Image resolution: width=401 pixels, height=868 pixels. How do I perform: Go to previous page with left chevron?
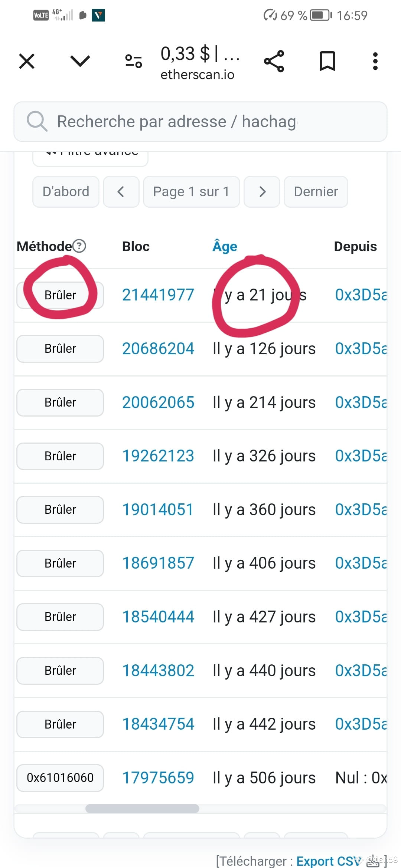tap(121, 191)
